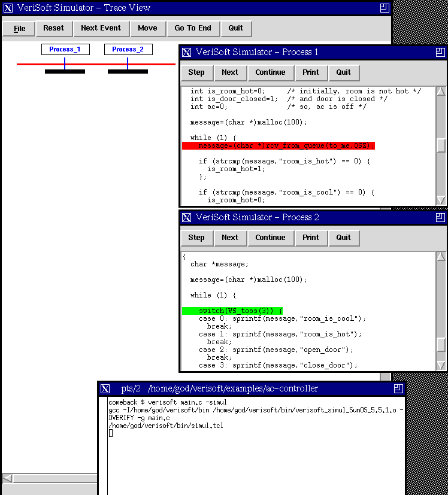Click Trace View title bar maximize icon

point(385,8)
